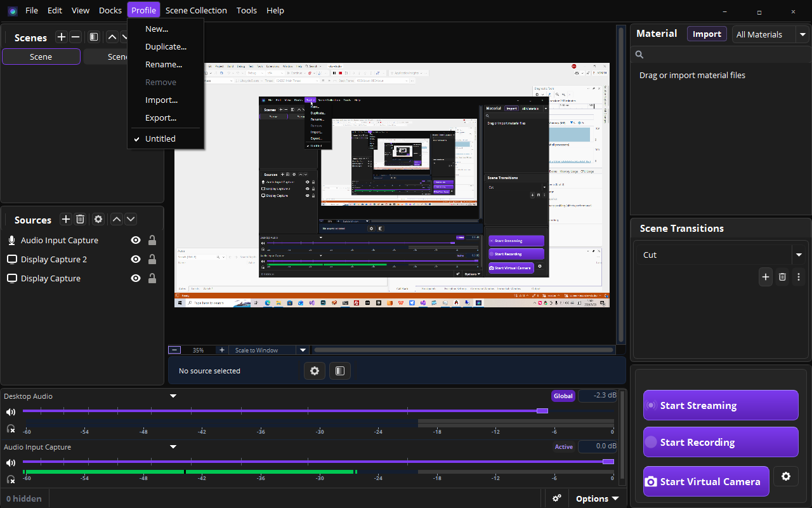Expand Audio Input Capture mixer dropdown arrow
This screenshot has height=508, width=812.
pos(173,447)
